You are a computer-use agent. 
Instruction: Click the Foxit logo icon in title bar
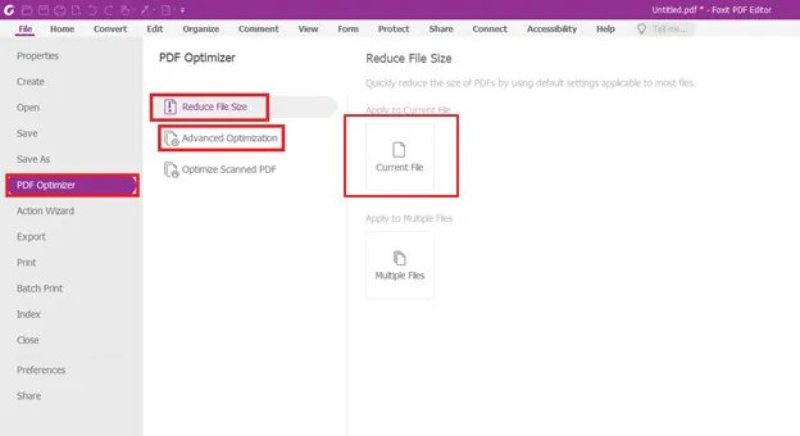[8, 9]
